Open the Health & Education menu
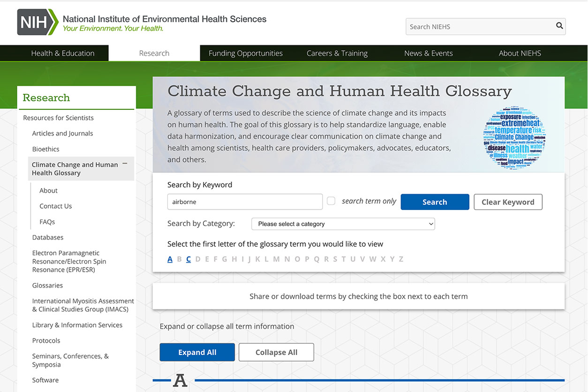Screen dimensions: 588x392 point(63,53)
